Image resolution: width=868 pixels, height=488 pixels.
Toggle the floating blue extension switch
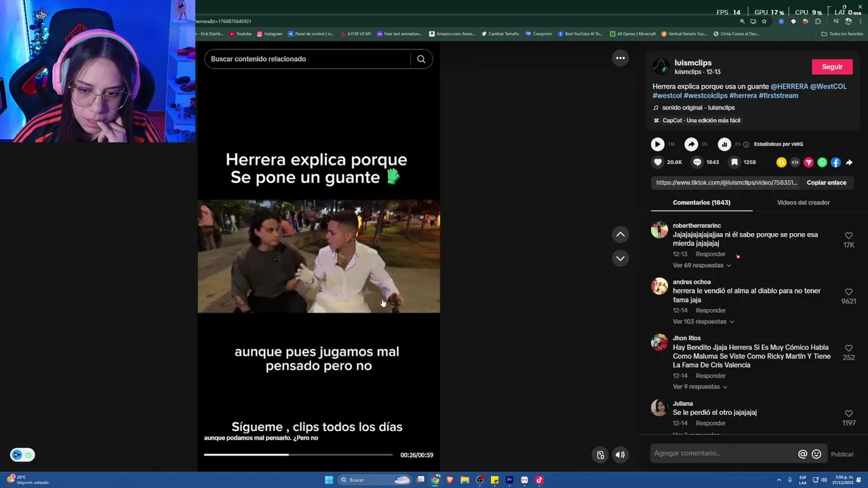point(22,455)
